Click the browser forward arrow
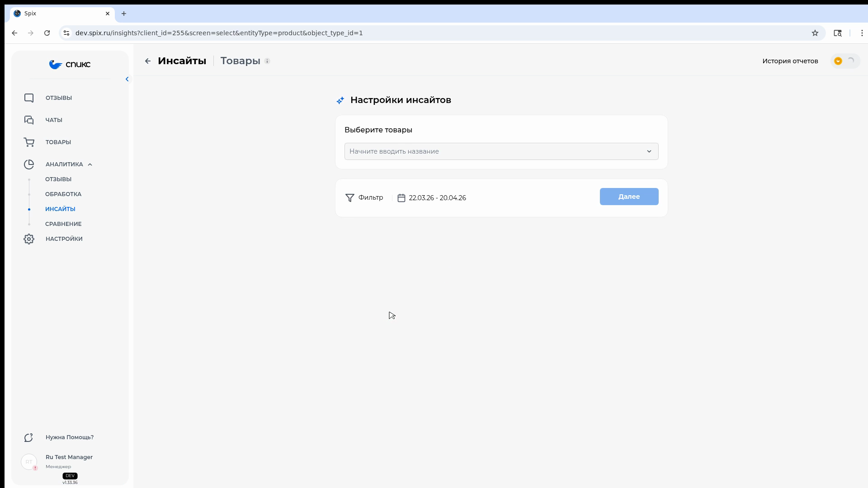 31,33
